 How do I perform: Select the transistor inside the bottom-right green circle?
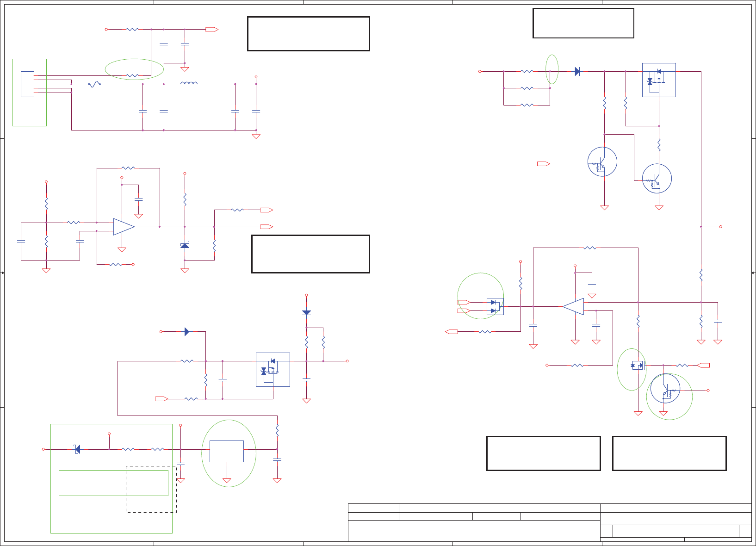[665, 388]
